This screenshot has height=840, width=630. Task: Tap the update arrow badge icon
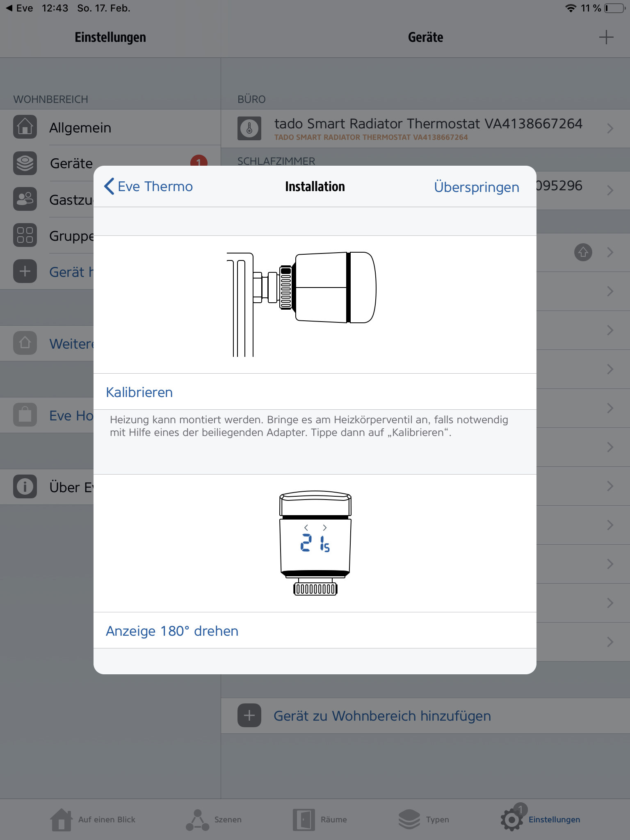(583, 252)
